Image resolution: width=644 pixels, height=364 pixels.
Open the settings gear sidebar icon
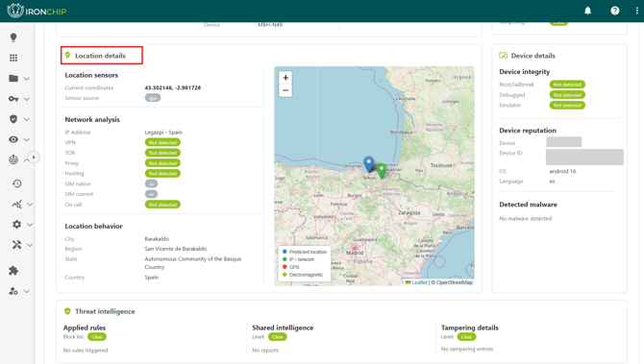point(17,224)
